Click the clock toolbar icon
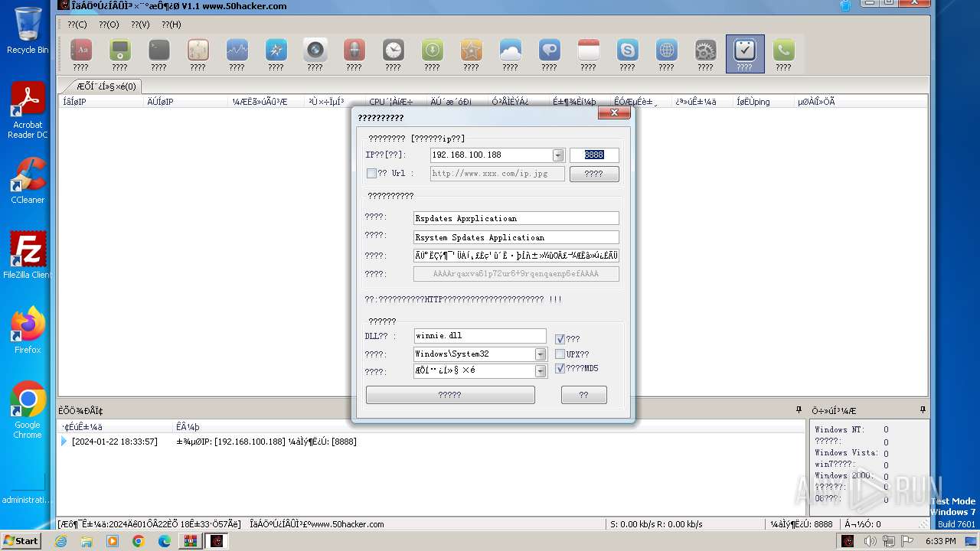980x551 pixels. (393, 51)
